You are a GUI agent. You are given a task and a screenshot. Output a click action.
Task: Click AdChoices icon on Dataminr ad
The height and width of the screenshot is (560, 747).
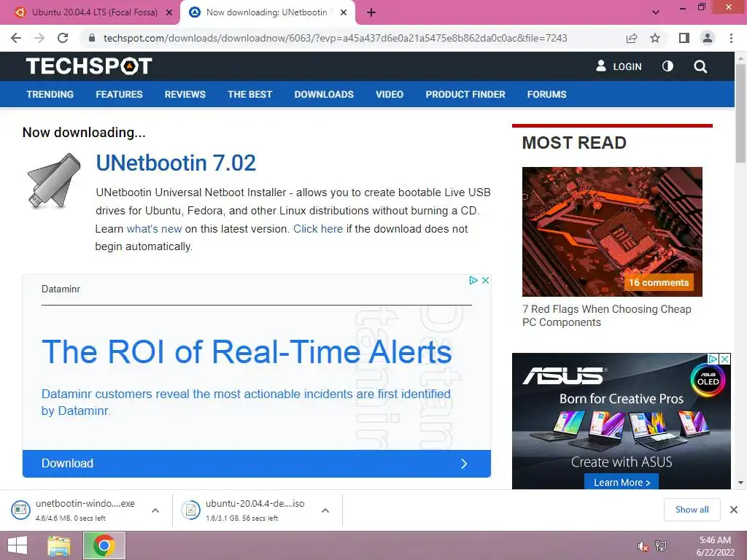click(473, 280)
